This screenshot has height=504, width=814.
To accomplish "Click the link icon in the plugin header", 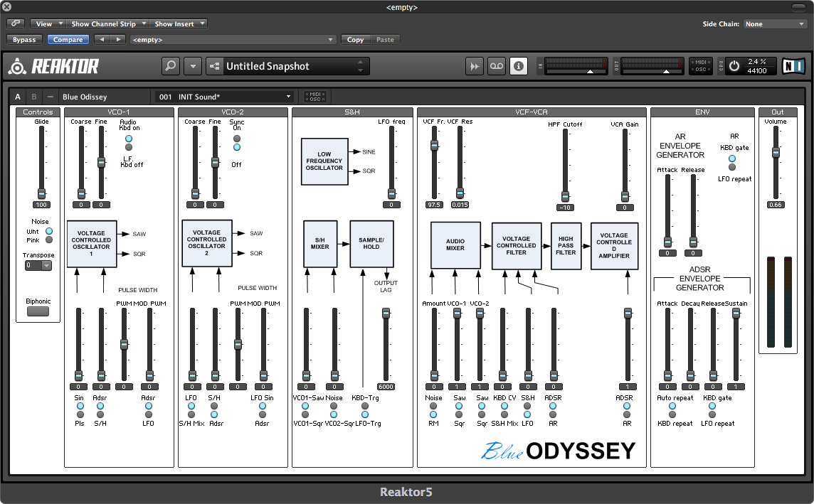I will (x=16, y=23).
